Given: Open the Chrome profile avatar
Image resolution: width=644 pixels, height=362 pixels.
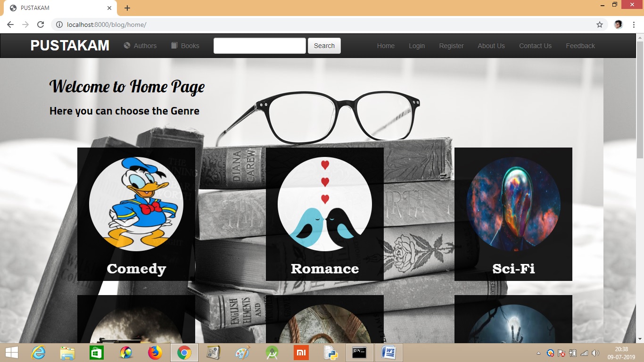Looking at the screenshot, I should point(618,25).
